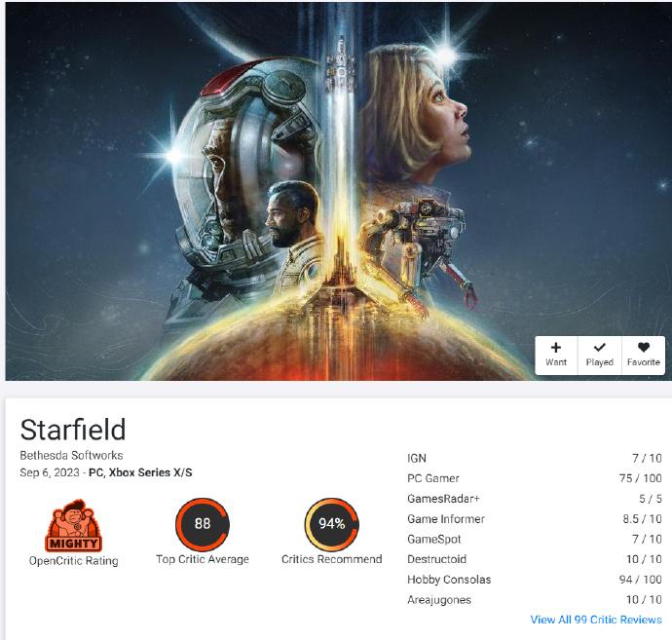Click the PC, Xbox Series X/S platforms text

coord(140,472)
